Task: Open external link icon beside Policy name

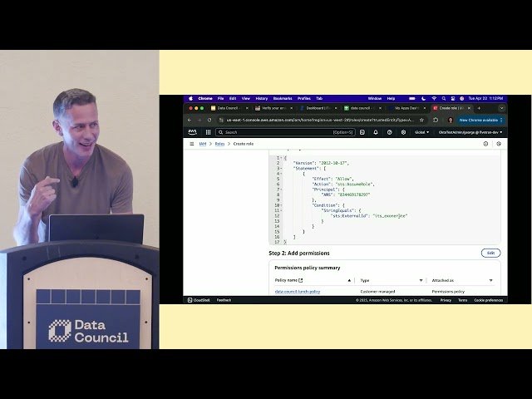Action: [301, 280]
